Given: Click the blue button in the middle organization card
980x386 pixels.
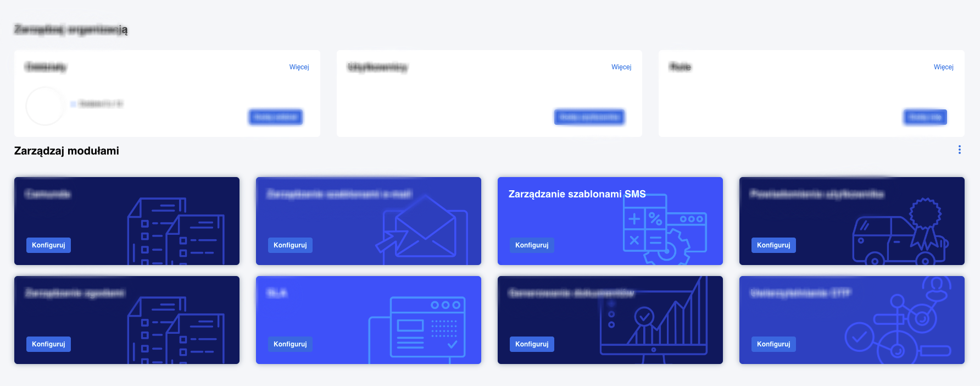Looking at the screenshot, I should [x=589, y=117].
